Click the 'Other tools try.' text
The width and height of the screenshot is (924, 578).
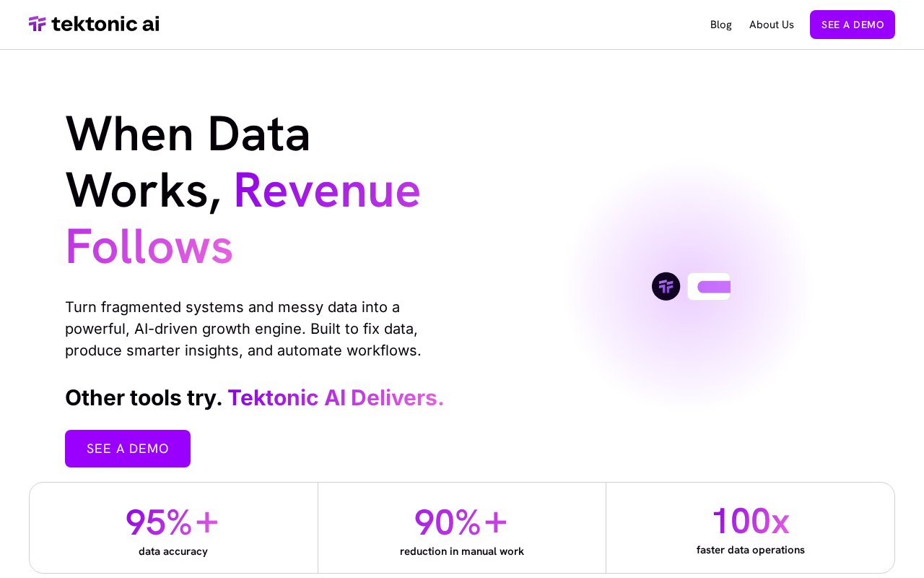pyautogui.click(x=144, y=398)
